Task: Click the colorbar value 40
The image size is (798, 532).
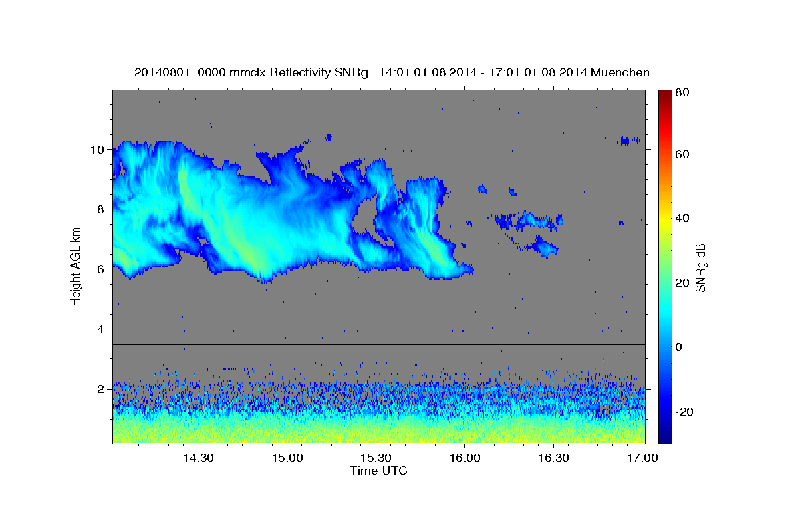Action: (x=682, y=218)
